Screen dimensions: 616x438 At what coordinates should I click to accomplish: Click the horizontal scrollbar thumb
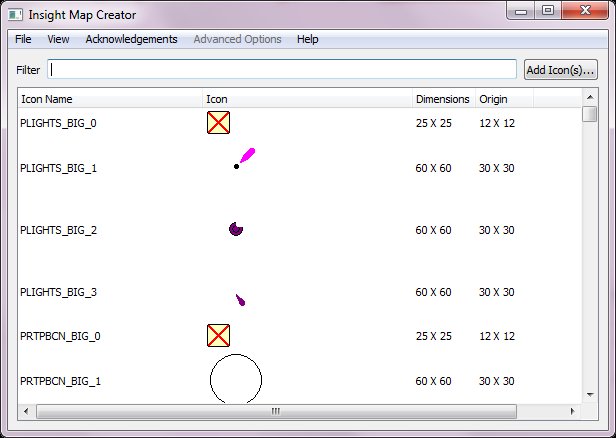tap(272, 411)
